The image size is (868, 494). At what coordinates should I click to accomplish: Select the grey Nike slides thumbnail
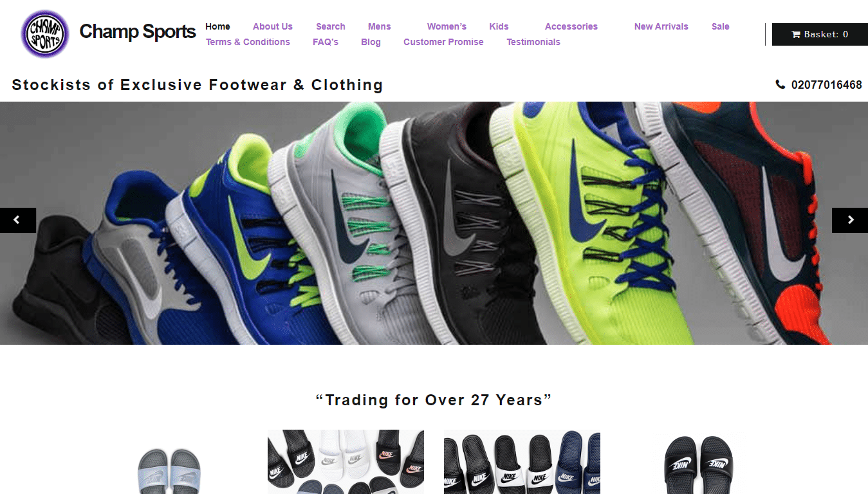point(169,471)
